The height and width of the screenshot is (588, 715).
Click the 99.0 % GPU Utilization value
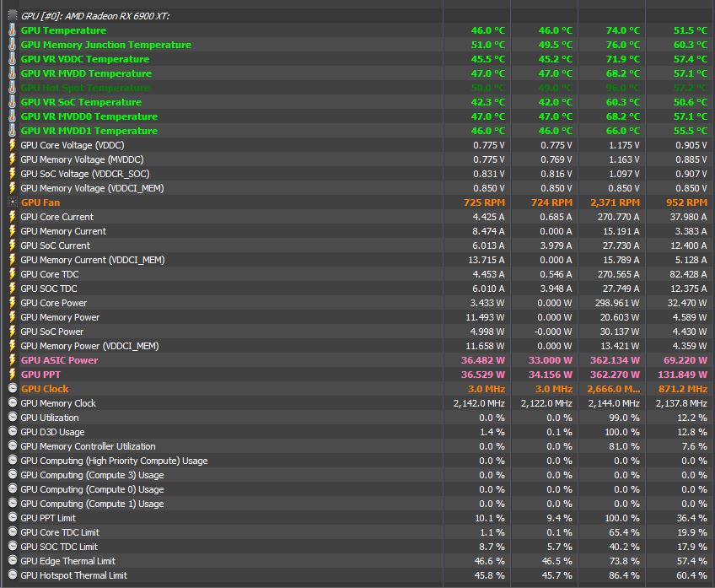(x=624, y=418)
